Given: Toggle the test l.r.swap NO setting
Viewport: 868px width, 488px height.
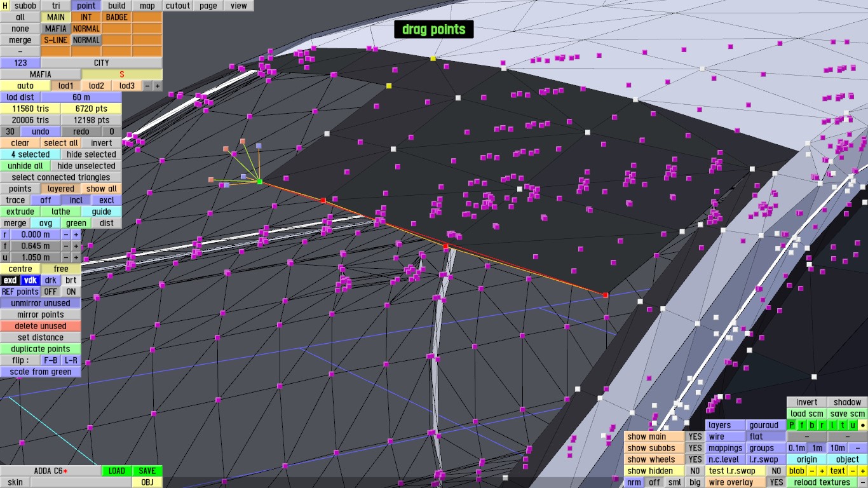Looking at the screenshot, I should click(x=776, y=471).
